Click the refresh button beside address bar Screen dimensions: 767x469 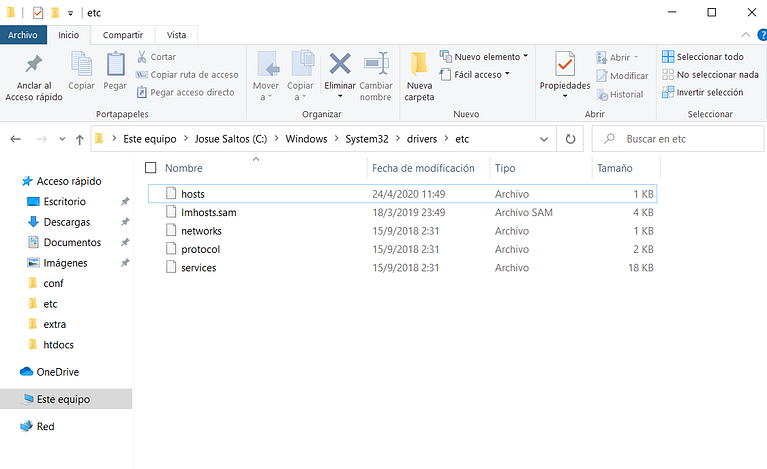(570, 139)
